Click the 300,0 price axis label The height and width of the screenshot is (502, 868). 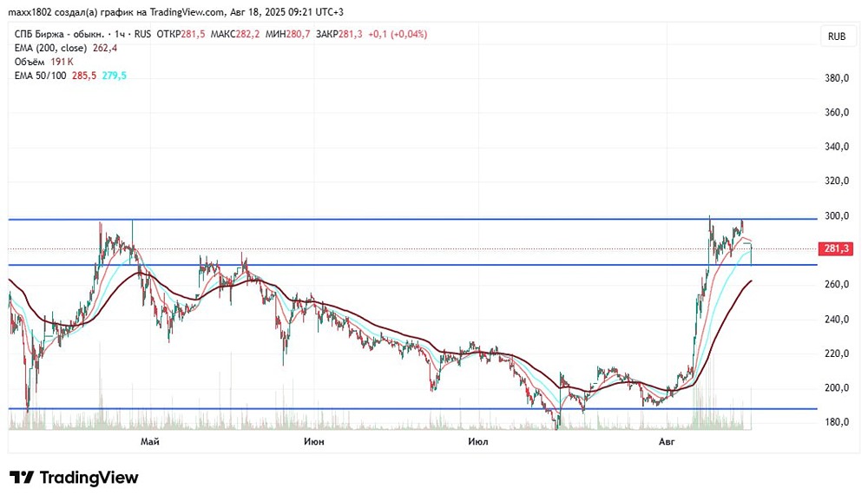pyautogui.click(x=837, y=216)
